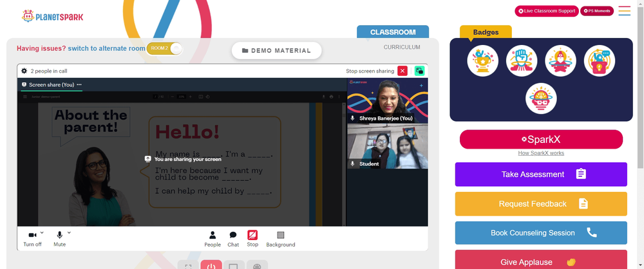The image size is (644, 269).
Task: Open Background effects
Action: [x=281, y=239]
